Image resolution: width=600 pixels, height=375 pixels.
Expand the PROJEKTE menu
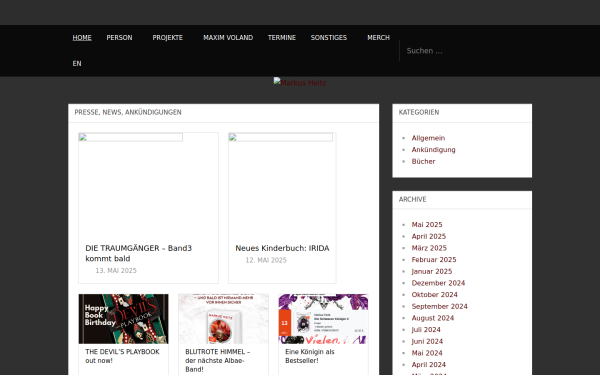(168, 38)
